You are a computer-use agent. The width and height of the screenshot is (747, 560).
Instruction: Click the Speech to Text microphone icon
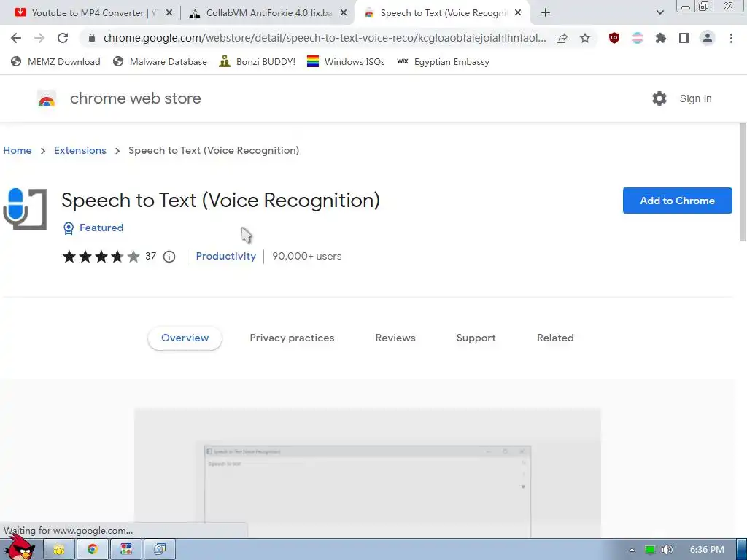pyautogui.click(x=25, y=209)
